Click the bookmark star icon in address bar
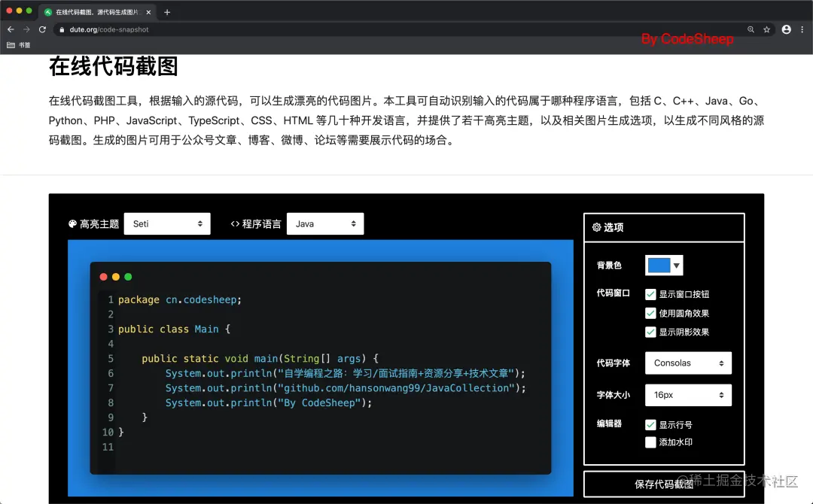813x504 pixels. (766, 29)
